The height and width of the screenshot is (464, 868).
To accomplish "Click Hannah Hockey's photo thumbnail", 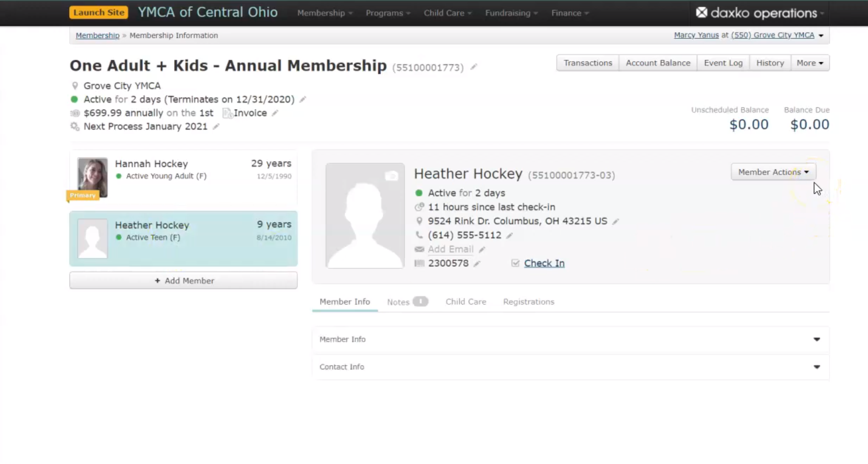I will [92, 177].
